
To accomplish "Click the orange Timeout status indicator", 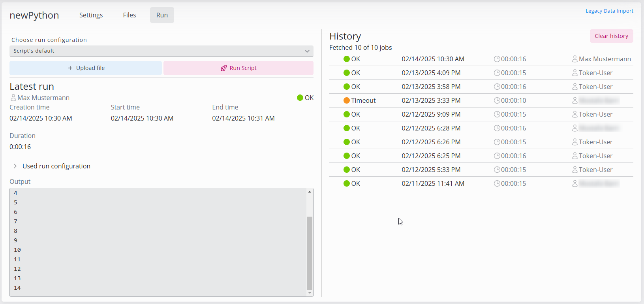I will click(347, 100).
